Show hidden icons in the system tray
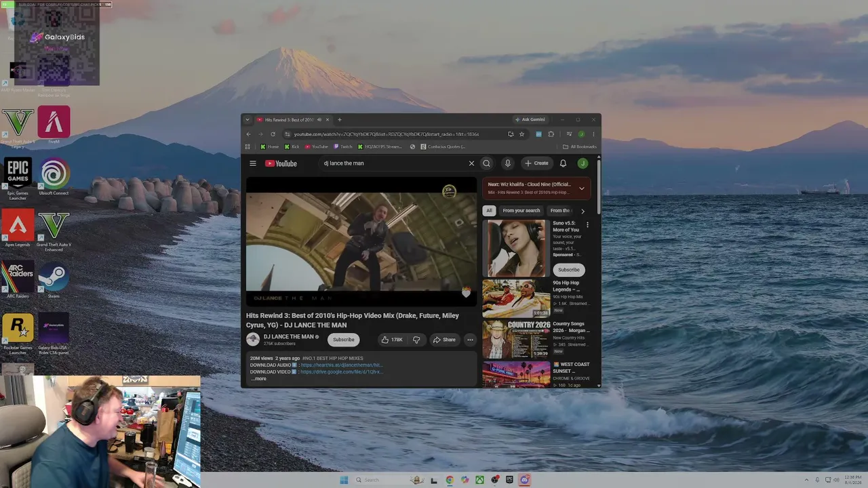The image size is (868, 488). pyautogui.click(x=808, y=480)
